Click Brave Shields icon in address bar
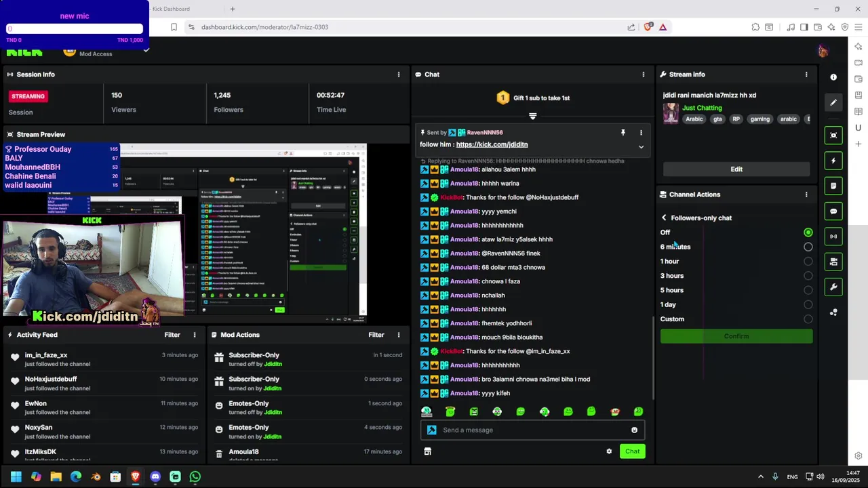The height and width of the screenshot is (488, 868). 648,27
